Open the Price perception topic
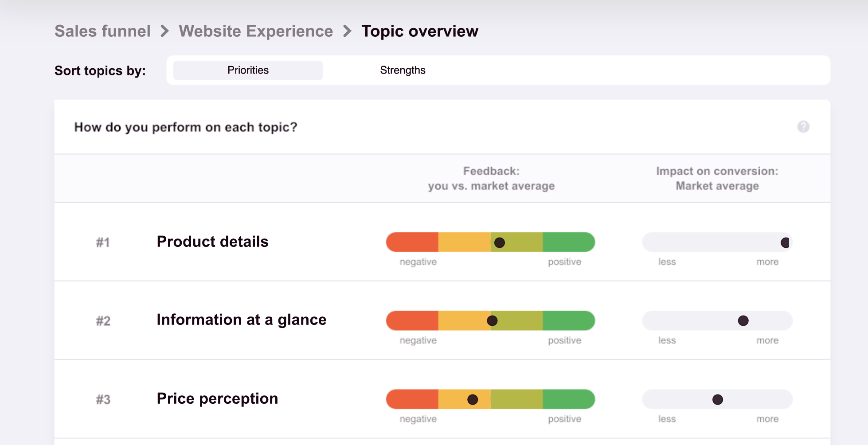This screenshot has width=868, height=445. click(217, 398)
